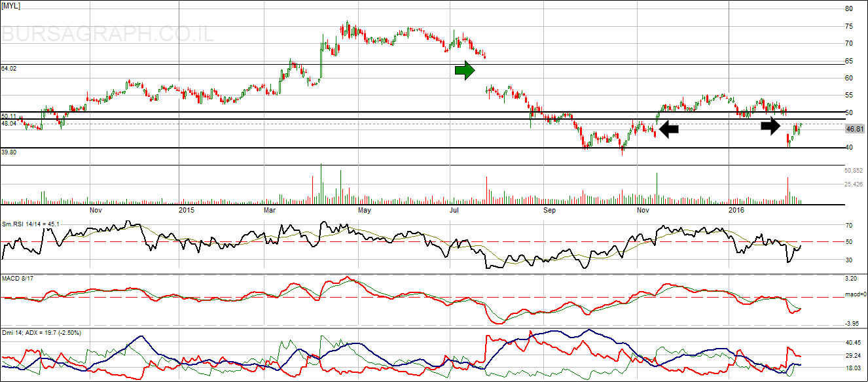Click the Mar date axis label

point(270,211)
